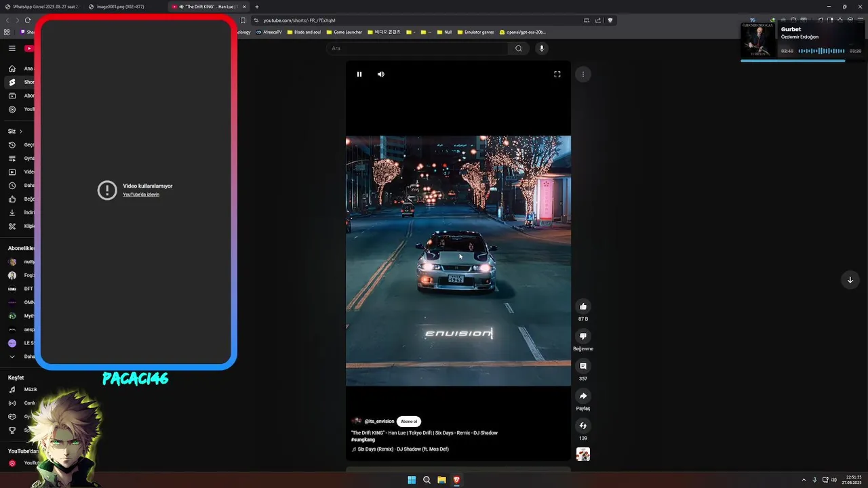Image resolution: width=868 pixels, height=488 pixels.
Task: Click the #sungkang hashtag
Action: click(363, 440)
